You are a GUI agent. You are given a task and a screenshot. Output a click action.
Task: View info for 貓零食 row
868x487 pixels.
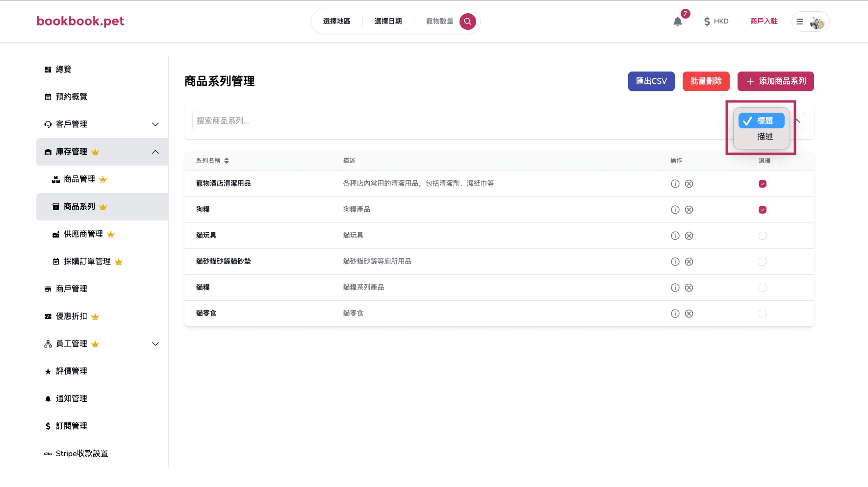click(x=675, y=314)
